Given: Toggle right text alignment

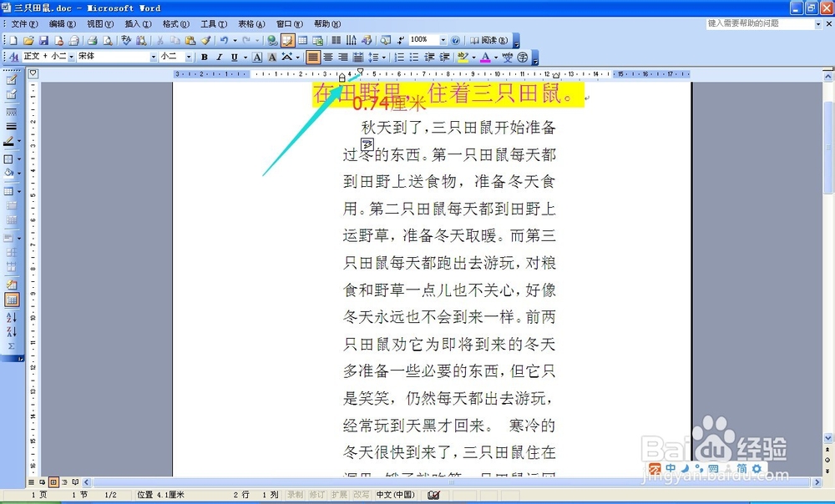Looking at the screenshot, I should (343, 57).
